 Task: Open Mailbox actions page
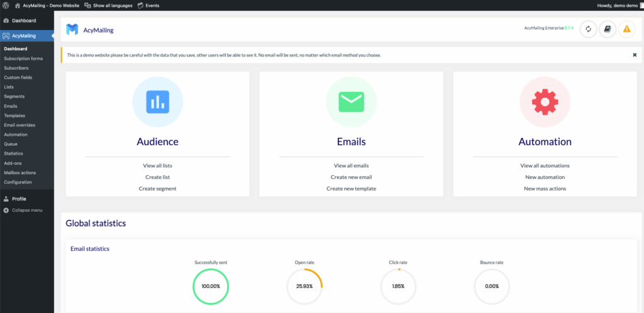click(x=20, y=172)
